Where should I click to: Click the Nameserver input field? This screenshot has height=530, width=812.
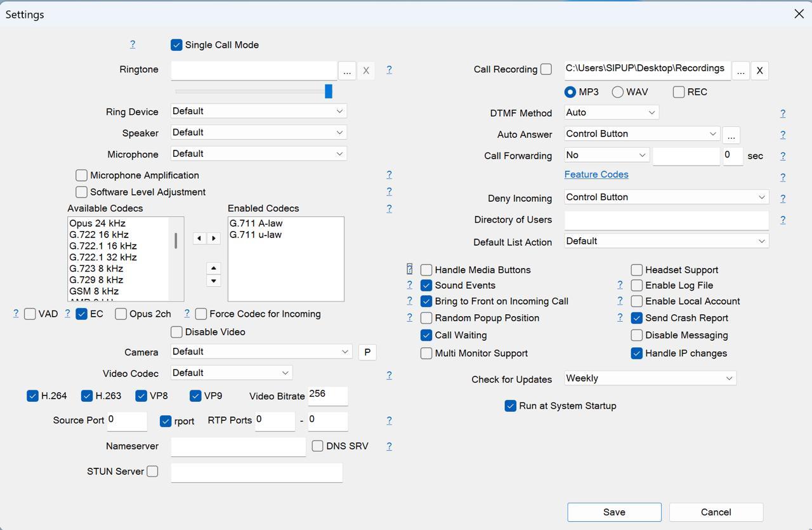point(238,447)
